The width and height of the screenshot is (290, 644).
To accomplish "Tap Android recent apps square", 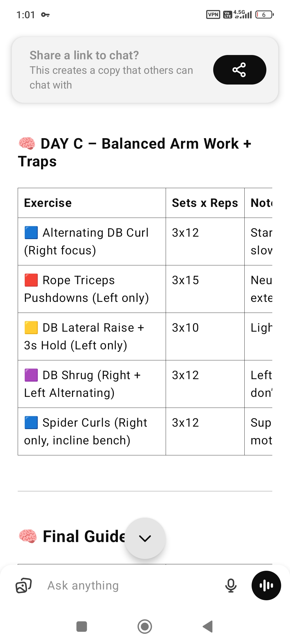I will [x=82, y=627].
